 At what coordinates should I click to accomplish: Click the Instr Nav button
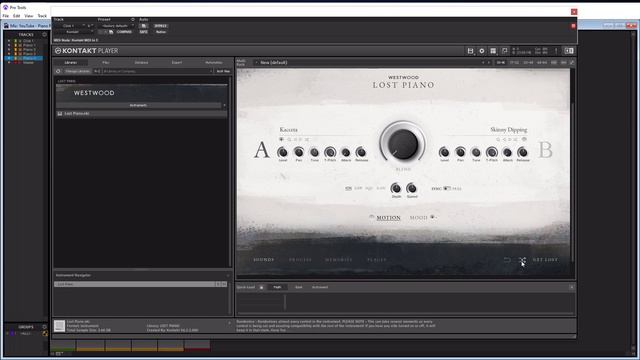tap(223, 71)
